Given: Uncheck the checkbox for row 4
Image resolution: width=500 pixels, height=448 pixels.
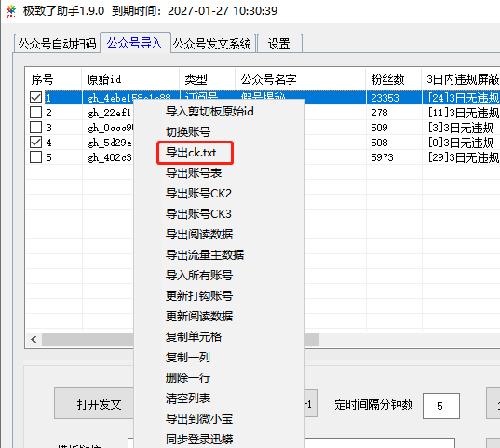Looking at the screenshot, I should 35,143.
